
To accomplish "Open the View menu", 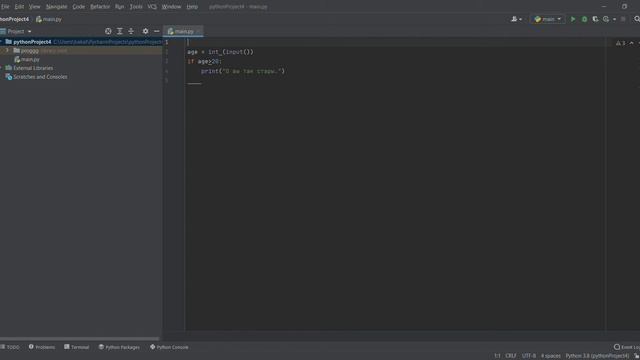I will click(34, 7).
